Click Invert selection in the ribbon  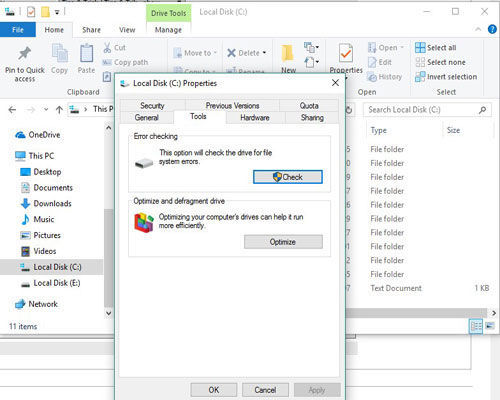446,77
